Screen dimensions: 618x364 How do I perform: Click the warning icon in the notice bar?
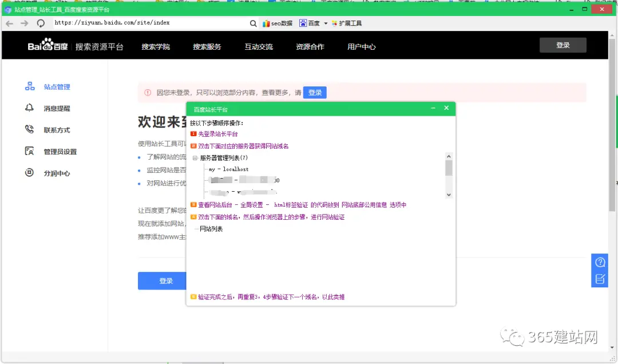click(x=148, y=93)
